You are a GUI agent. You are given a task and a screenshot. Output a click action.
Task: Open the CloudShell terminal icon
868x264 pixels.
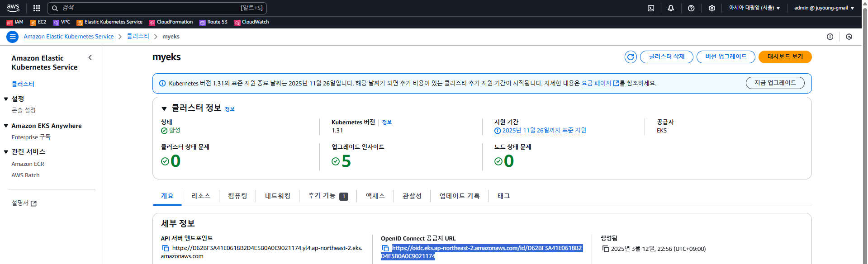pos(651,8)
